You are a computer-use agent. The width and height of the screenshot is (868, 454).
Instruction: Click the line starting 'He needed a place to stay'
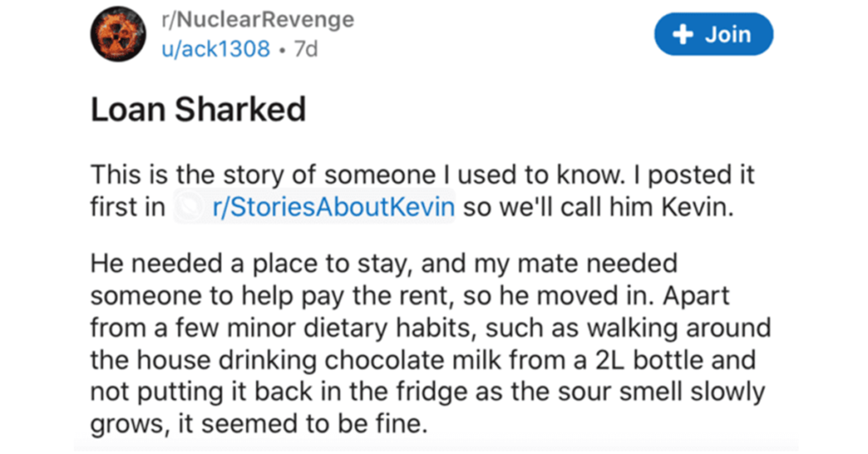pyautogui.click(x=384, y=263)
